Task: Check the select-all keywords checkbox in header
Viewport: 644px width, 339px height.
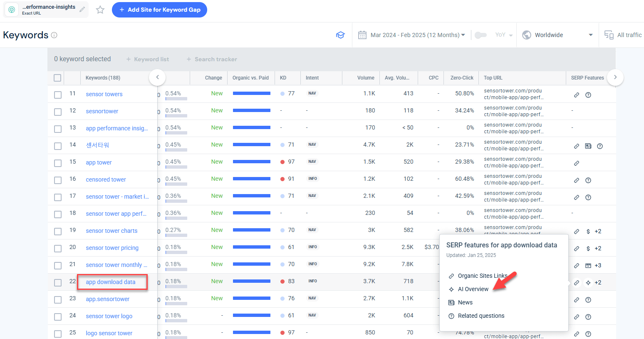Action: 57,78
